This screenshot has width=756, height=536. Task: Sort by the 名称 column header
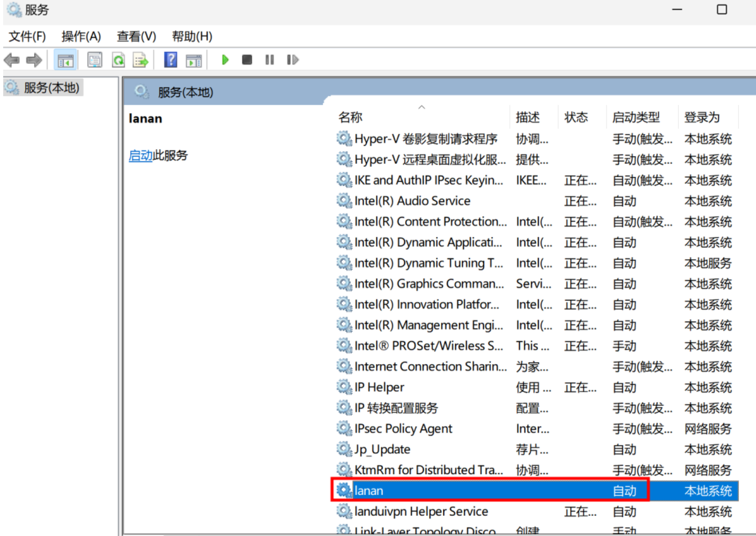[350, 117]
